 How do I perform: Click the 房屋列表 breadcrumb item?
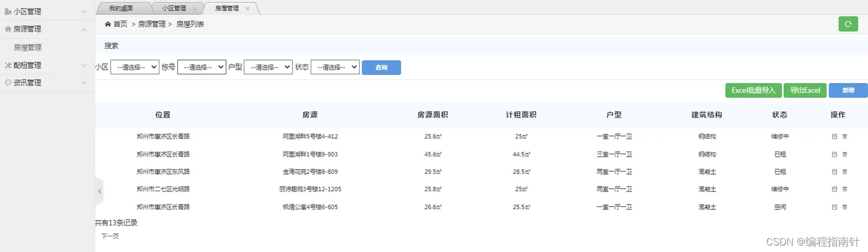[190, 24]
